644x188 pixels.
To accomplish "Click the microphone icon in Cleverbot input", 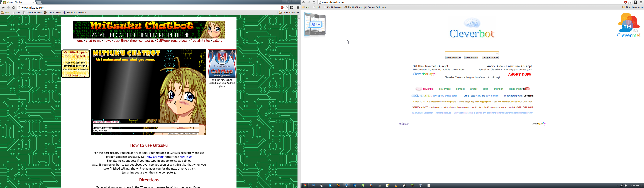I will [x=497, y=53].
